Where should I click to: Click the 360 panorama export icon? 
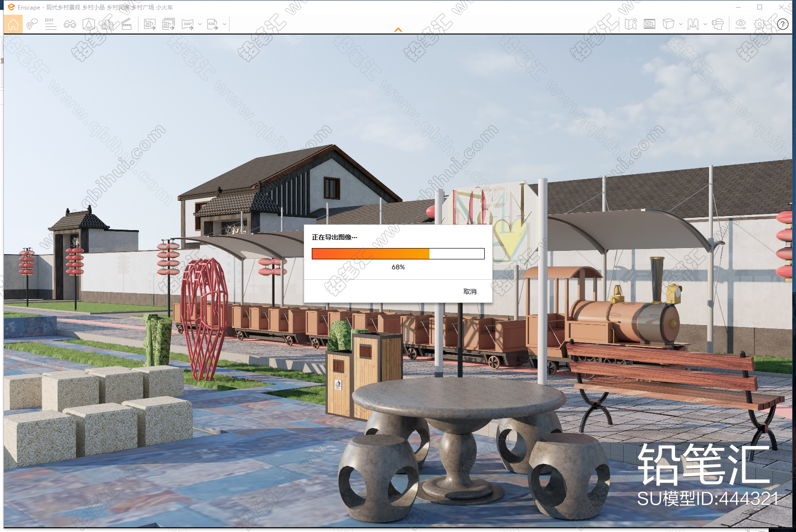coord(188,24)
